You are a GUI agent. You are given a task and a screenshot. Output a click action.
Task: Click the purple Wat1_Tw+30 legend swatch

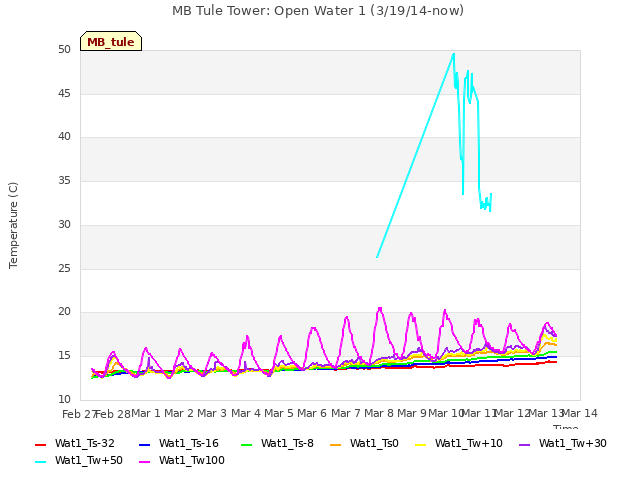[524, 444]
